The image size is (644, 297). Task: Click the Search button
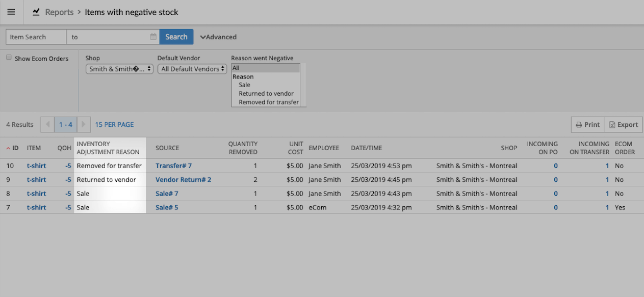(176, 37)
